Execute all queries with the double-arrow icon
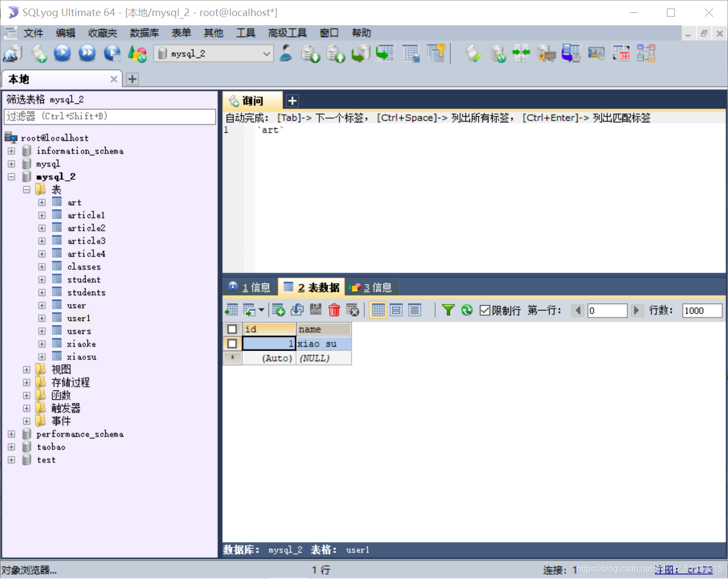Image resolution: width=728 pixels, height=579 pixels. point(87,53)
